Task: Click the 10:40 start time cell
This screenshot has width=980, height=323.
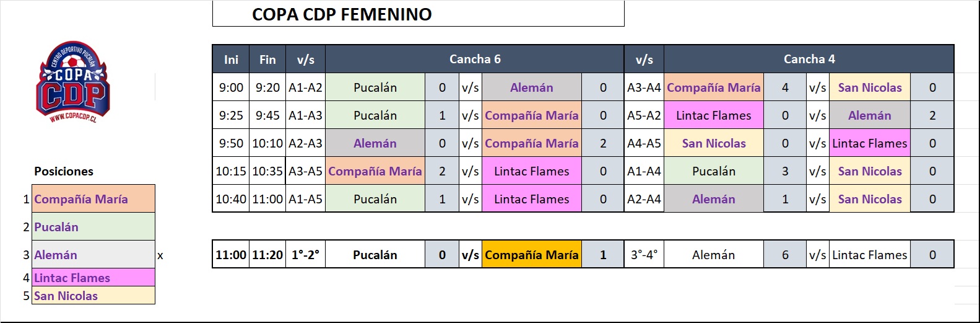Action: pos(231,199)
